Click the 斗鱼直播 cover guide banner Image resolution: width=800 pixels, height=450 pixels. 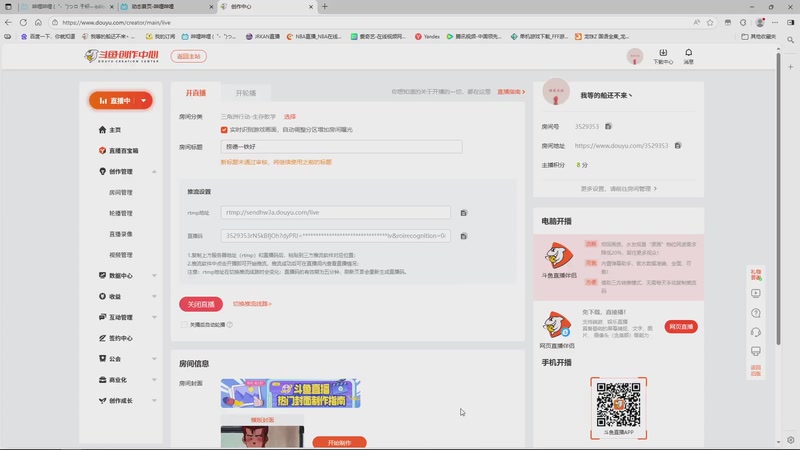(x=290, y=393)
